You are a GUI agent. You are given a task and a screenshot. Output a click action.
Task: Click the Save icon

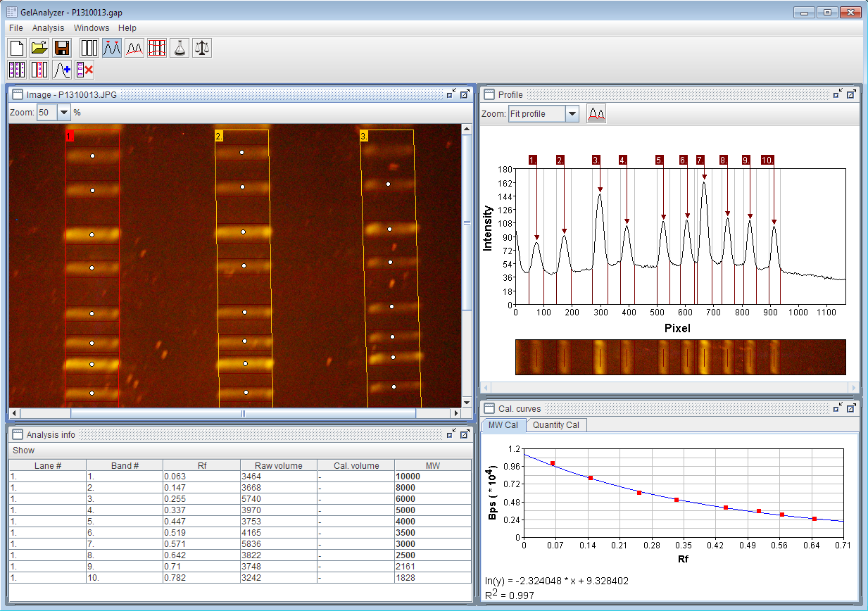click(61, 47)
